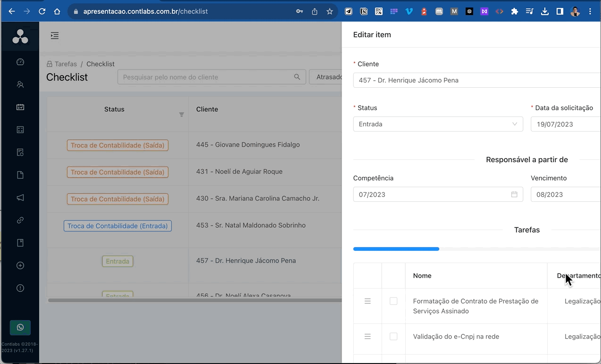
Task: Open the Cliente field with Dr. Henrique
Action: [476, 80]
